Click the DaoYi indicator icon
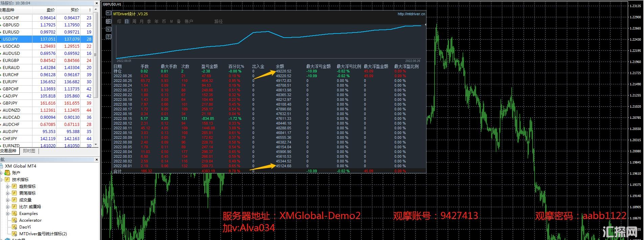This screenshot has width=644, height=240. [x=15, y=227]
